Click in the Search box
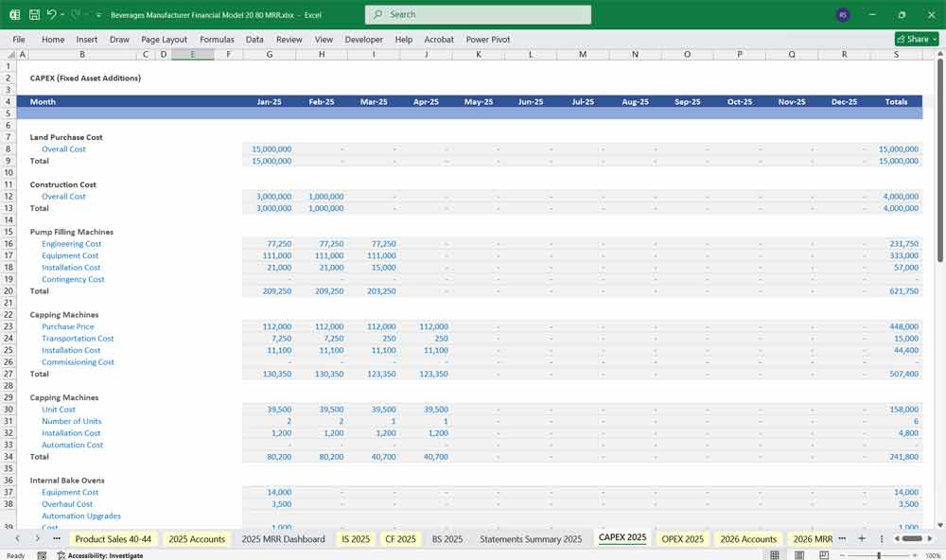This screenshot has width=946, height=560. [x=478, y=15]
